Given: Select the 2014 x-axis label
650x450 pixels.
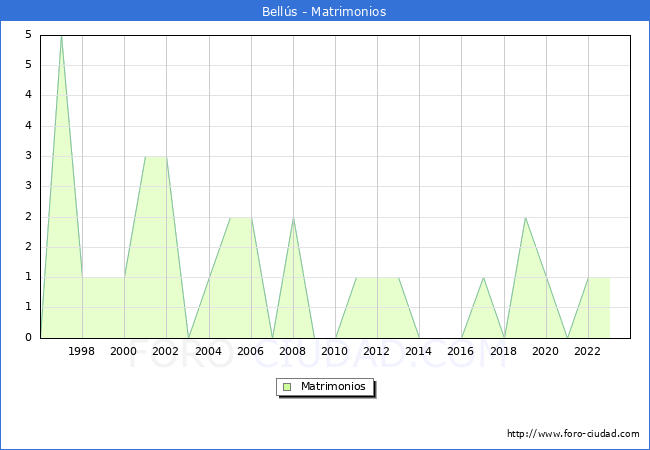Looking at the screenshot, I should click(419, 351).
